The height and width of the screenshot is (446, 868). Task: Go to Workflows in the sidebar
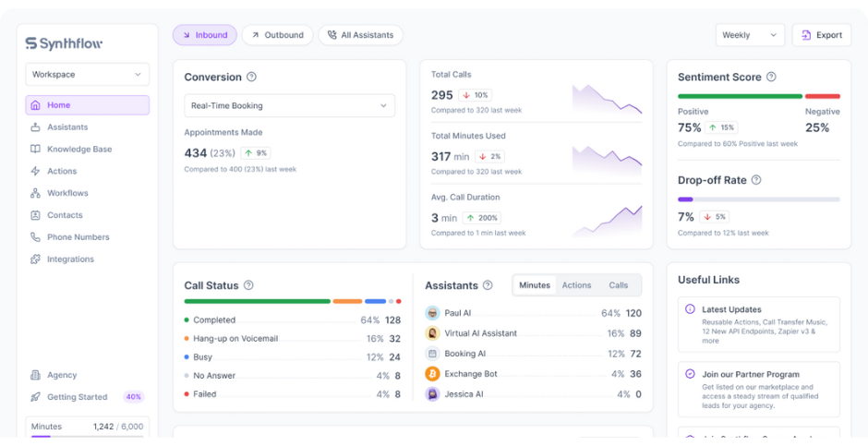(x=88, y=193)
